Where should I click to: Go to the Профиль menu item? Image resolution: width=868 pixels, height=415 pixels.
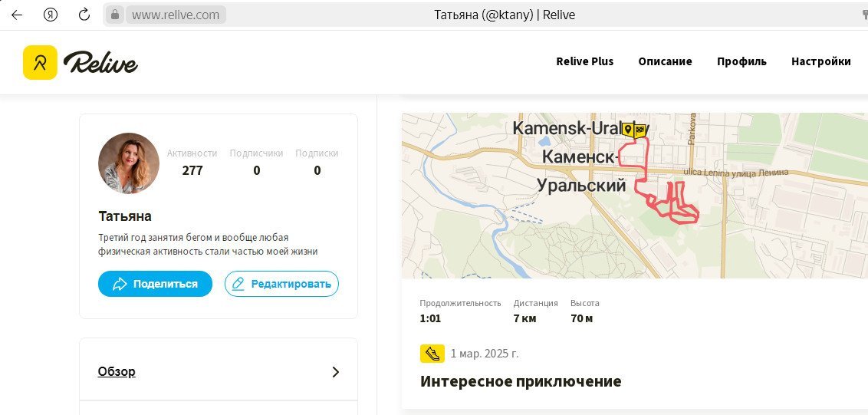pyautogui.click(x=741, y=61)
